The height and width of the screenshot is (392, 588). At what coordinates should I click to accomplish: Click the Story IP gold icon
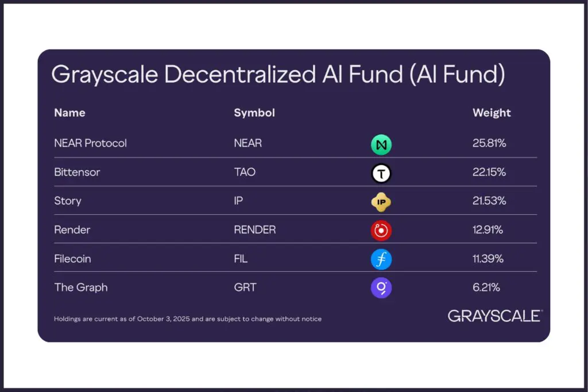(381, 202)
